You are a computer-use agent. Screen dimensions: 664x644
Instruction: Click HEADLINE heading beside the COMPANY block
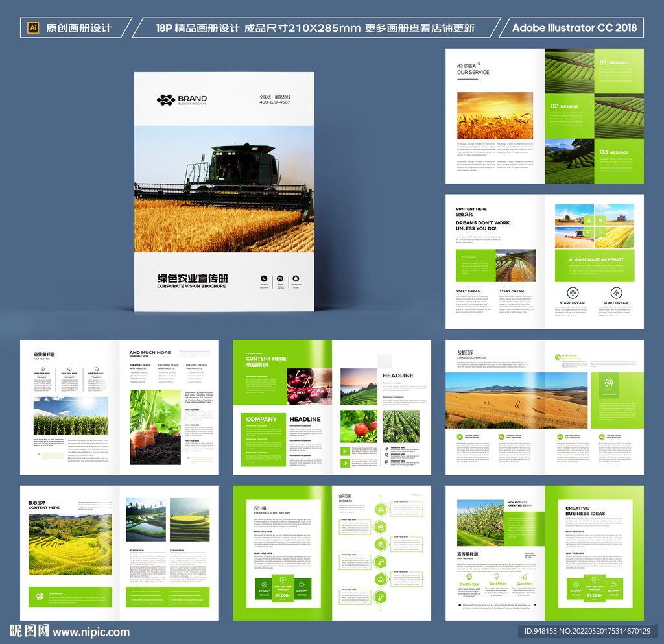click(x=305, y=419)
